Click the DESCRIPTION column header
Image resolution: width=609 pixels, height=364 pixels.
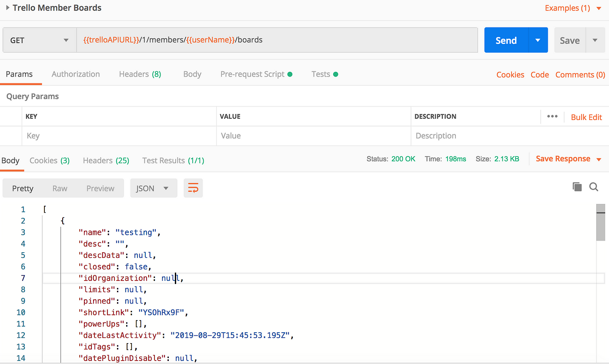pos(435,117)
